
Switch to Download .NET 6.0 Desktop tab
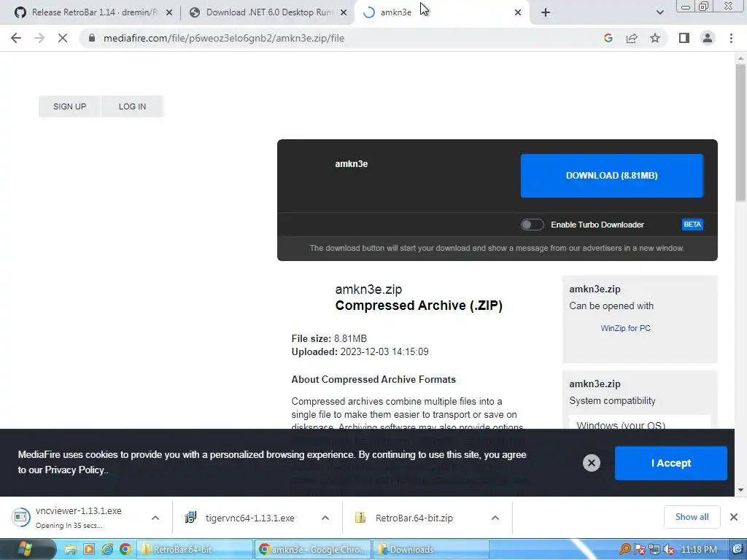point(269,12)
